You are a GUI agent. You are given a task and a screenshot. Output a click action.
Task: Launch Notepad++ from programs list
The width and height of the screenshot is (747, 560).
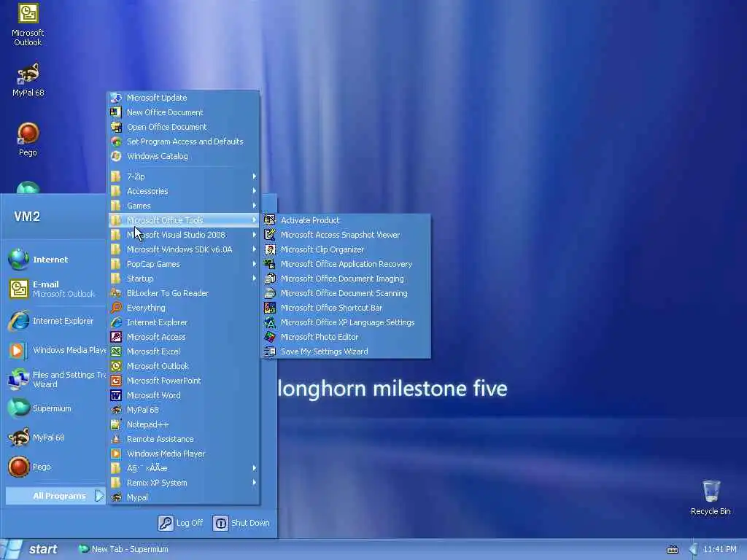[184, 424]
